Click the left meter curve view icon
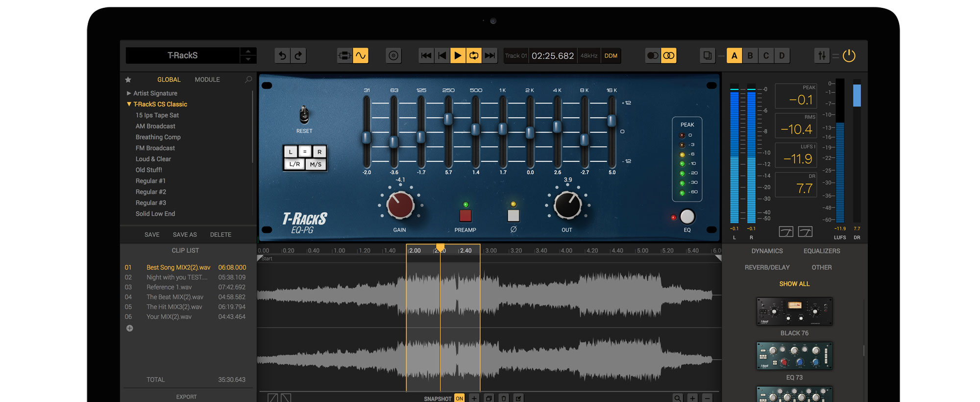 pos(786,231)
